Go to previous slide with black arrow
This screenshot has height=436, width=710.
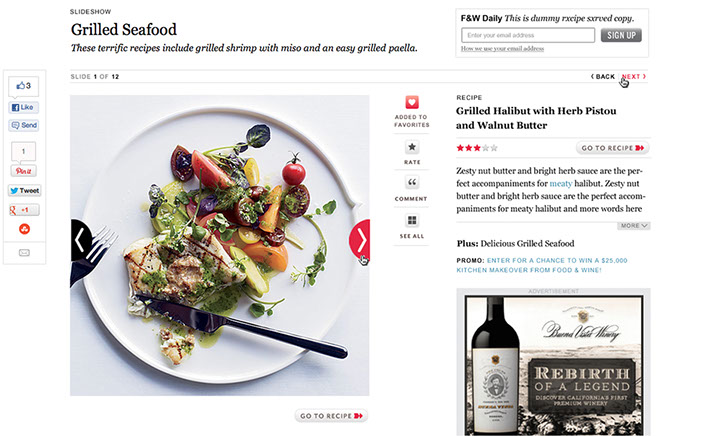tap(80, 240)
